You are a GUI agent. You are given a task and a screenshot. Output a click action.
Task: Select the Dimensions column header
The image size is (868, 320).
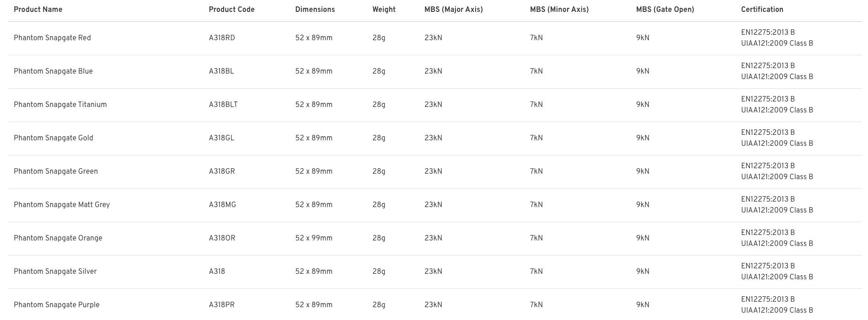point(315,10)
